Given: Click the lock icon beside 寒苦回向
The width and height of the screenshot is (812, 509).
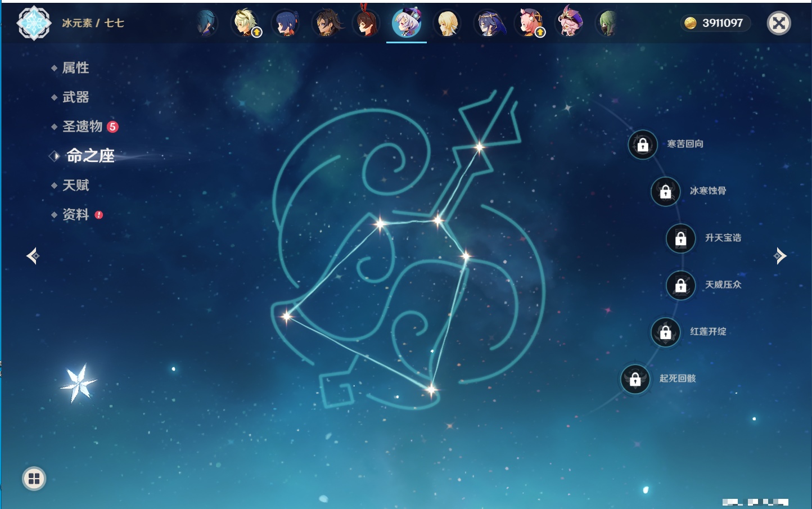Looking at the screenshot, I should 643,145.
